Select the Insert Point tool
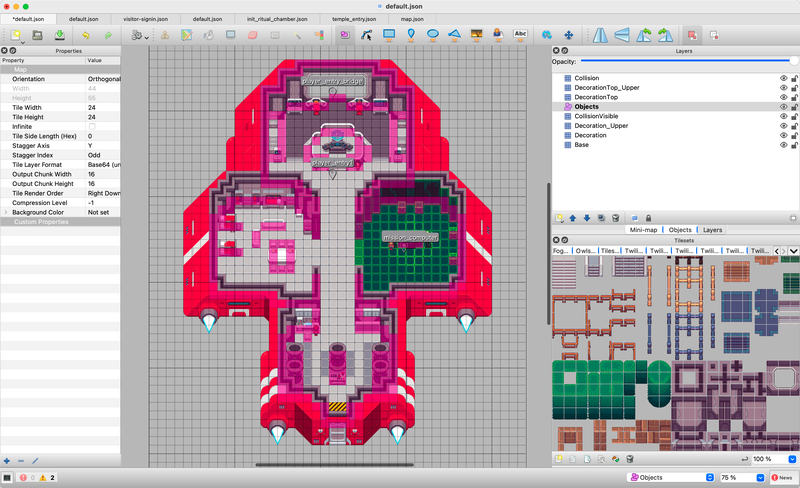 (411, 34)
